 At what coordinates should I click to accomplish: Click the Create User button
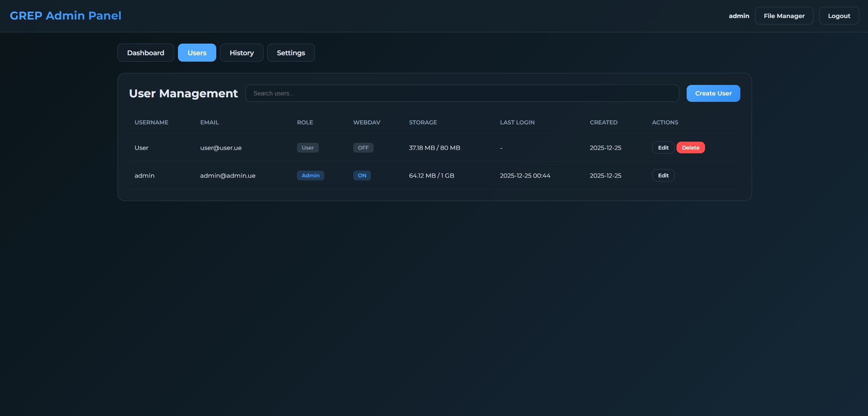click(x=713, y=93)
